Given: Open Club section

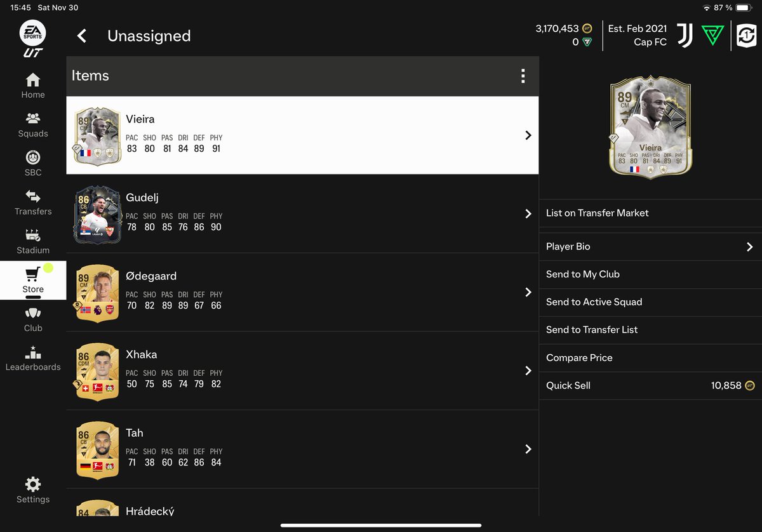Looking at the screenshot, I should pos(33,319).
